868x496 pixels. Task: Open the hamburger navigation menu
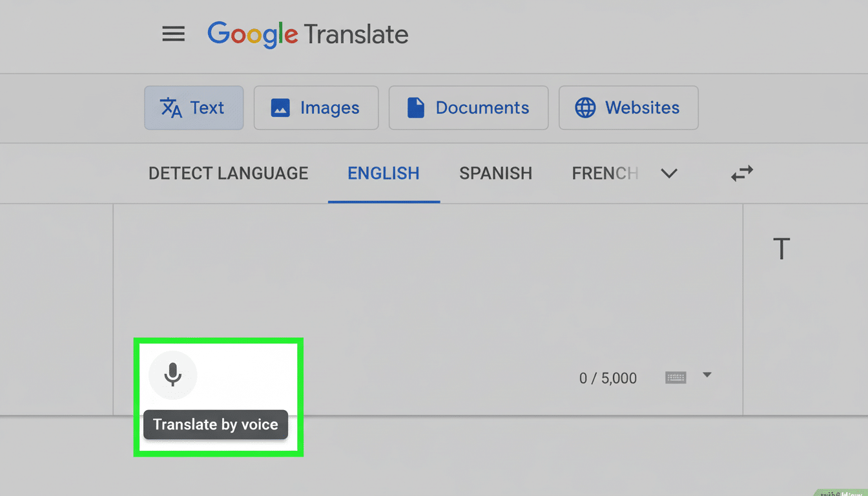[173, 34]
